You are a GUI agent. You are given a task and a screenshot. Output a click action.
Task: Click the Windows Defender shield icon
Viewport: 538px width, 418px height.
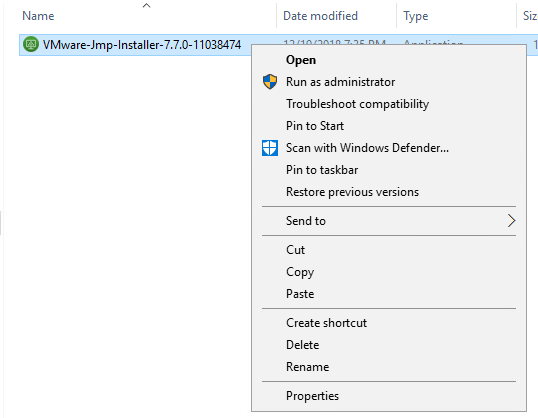click(270, 148)
